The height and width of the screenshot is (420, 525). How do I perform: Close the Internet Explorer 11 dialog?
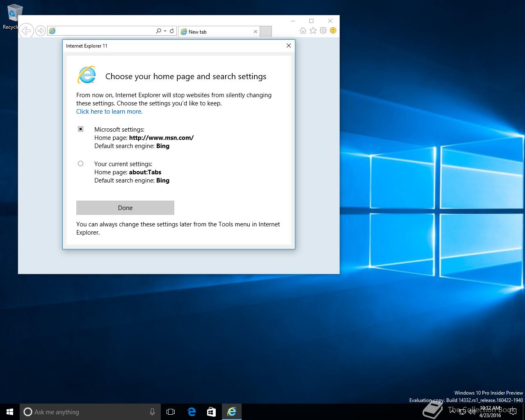[289, 46]
